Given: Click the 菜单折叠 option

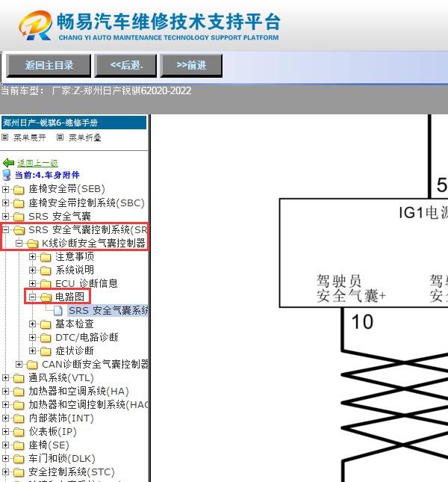Looking at the screenshot, I should (x=85, y=138).
